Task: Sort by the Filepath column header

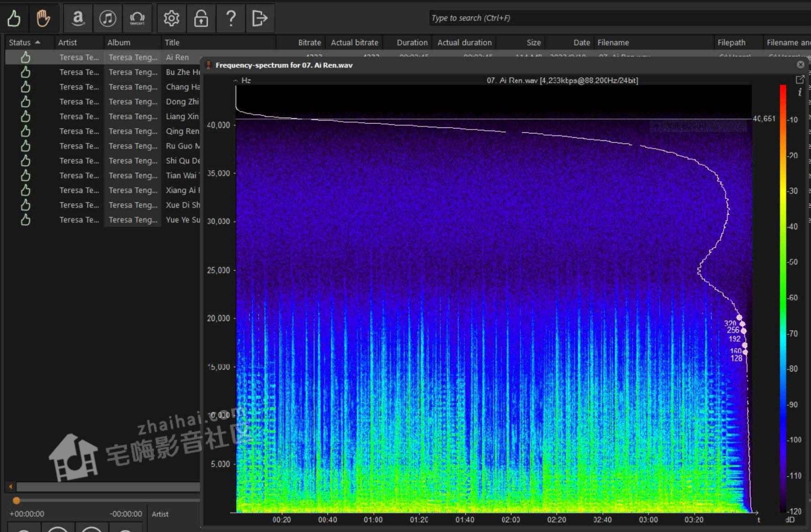Action: (739, 42)
